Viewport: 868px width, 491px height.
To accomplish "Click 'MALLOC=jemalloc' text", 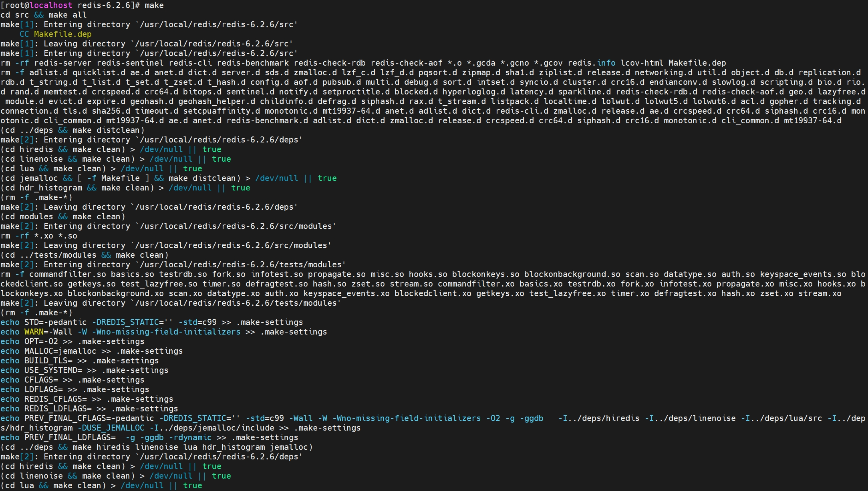I will point(60,351).
